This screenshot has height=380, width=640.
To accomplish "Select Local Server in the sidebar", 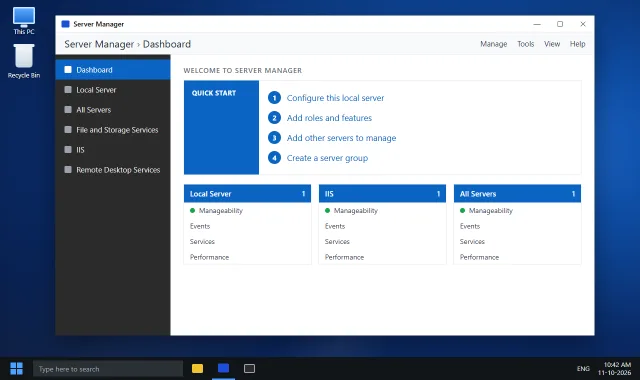I will point(113,90).
